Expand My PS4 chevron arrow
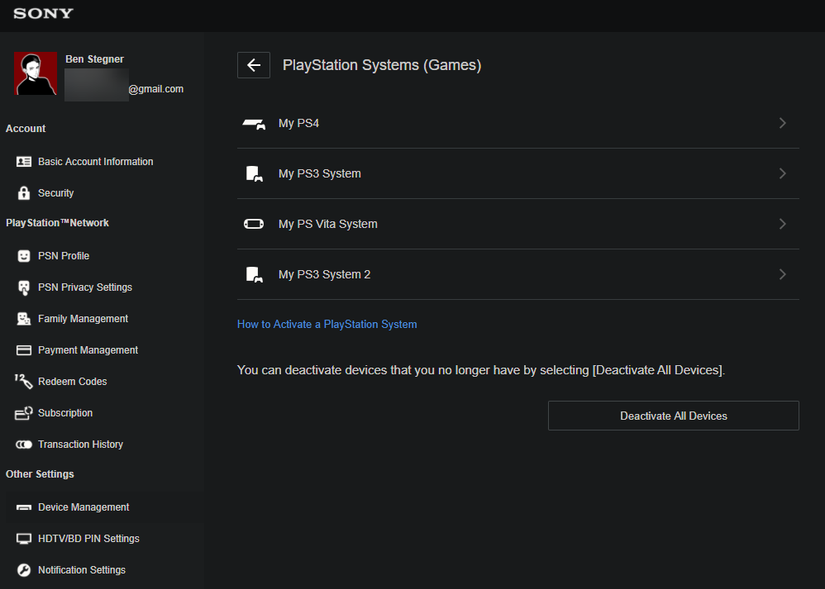 (782, 123)
